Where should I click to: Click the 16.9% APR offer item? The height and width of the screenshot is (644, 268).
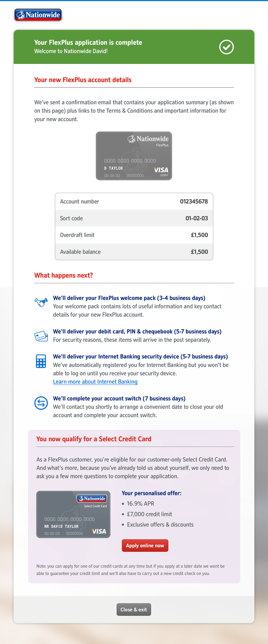pos(140,504)
